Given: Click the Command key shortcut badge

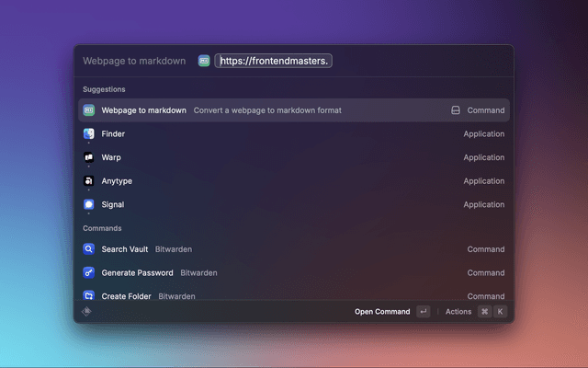Looking at the screenshot, I should point(484,312).
